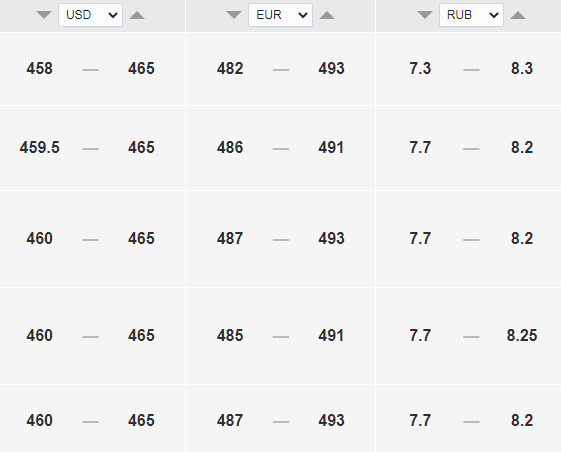
Task: Click the 8.25 RUB sell rate
Action: tap(522, 336)
